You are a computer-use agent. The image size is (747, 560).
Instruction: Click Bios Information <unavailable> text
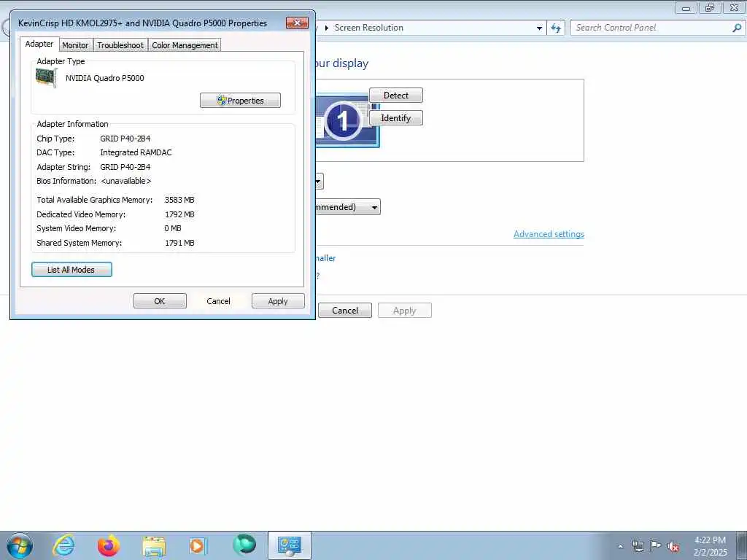click(x=125, y=181)
